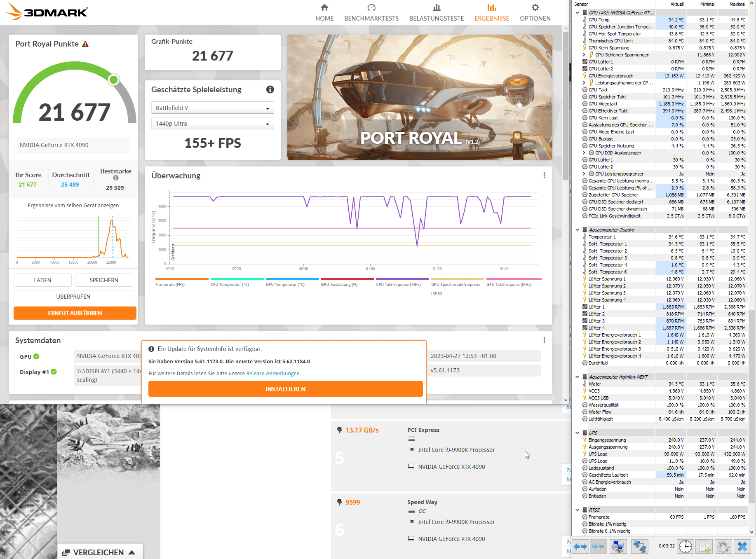Click the HWiNFO clock reset icon
Screen dimensions: 756x559
point(686,547)
